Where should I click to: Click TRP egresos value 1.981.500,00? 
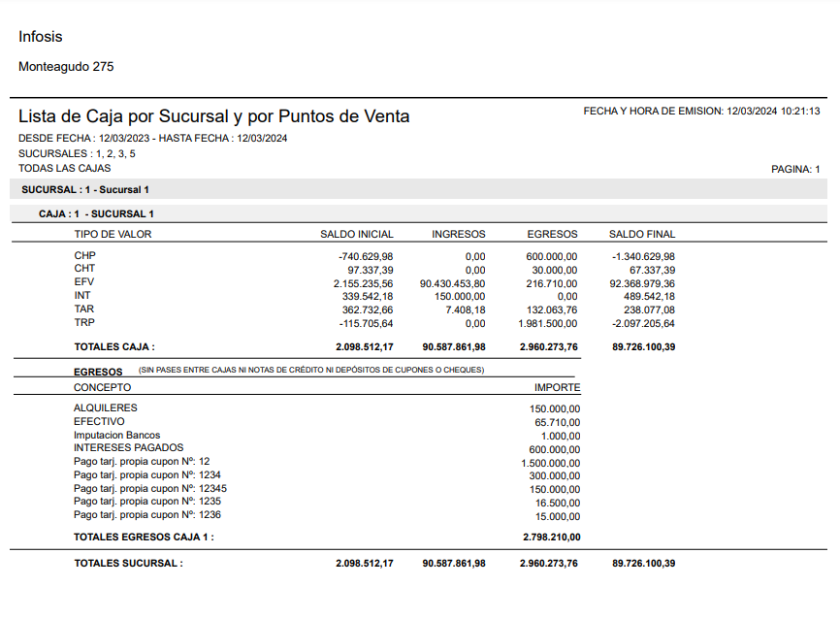[x=547, y=324]
